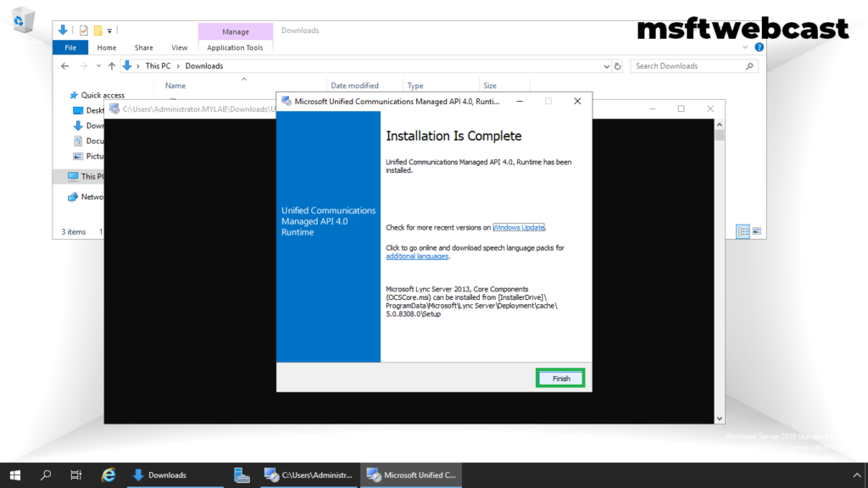Click the installer title bar icon
The width and height of the screenshot is (868, 488).
pyautogui.click(x=287, y=102)
